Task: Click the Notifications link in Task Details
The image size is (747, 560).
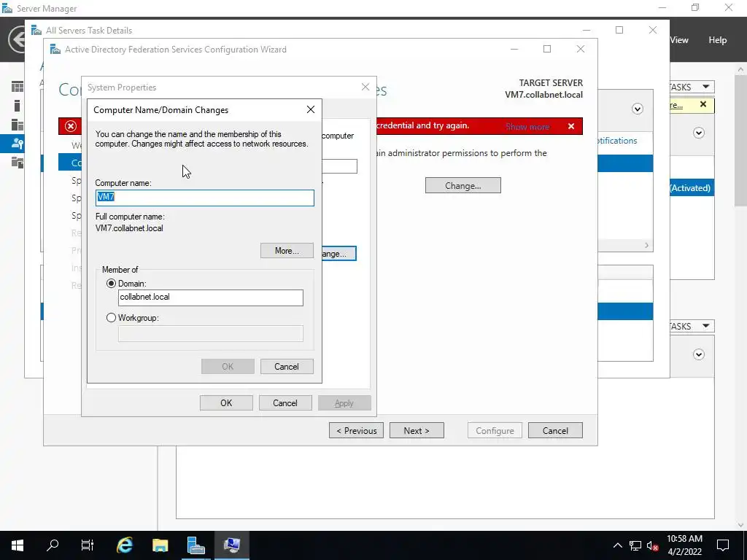Action: point(617,141)
